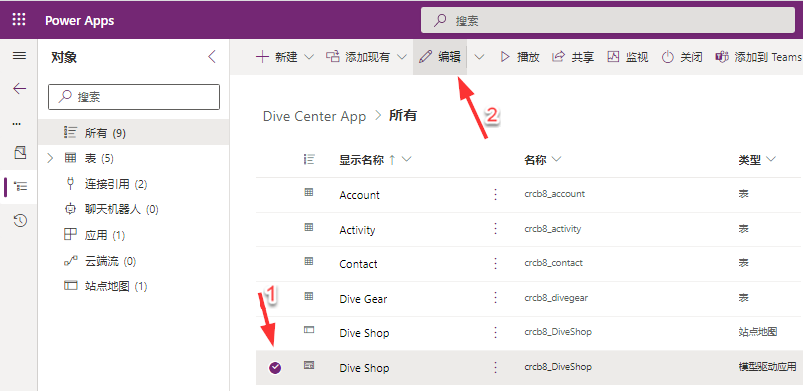Open more options for the Contact row
Image resolution: width=803 pixels, height=391 pixels.
pyautogui.click(x=495, y=263)
